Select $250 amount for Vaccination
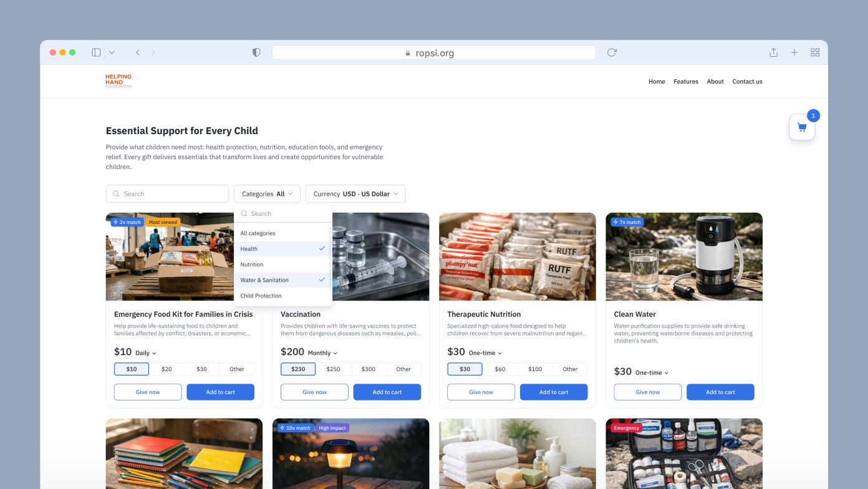The image size is (868, 489). (334, 369)
